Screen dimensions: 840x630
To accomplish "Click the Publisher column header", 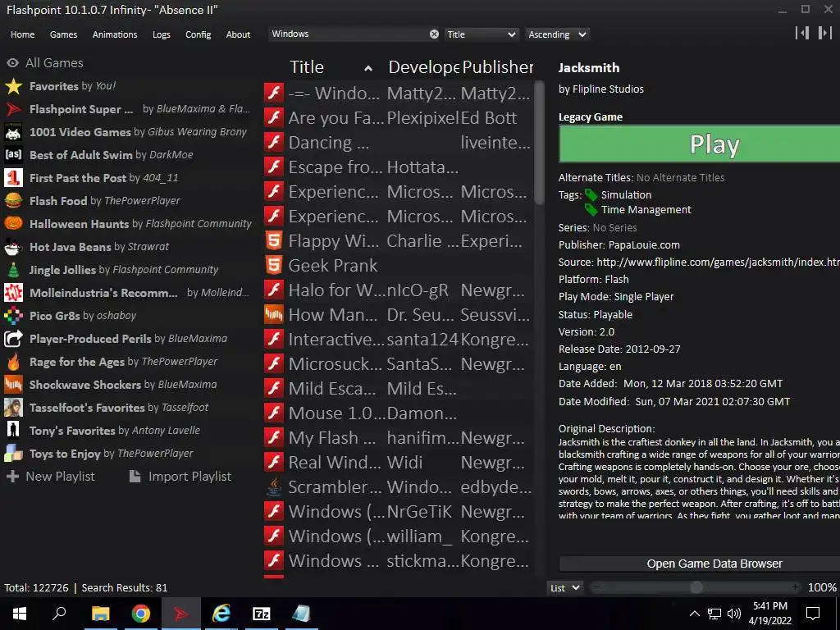I will 497,67.
